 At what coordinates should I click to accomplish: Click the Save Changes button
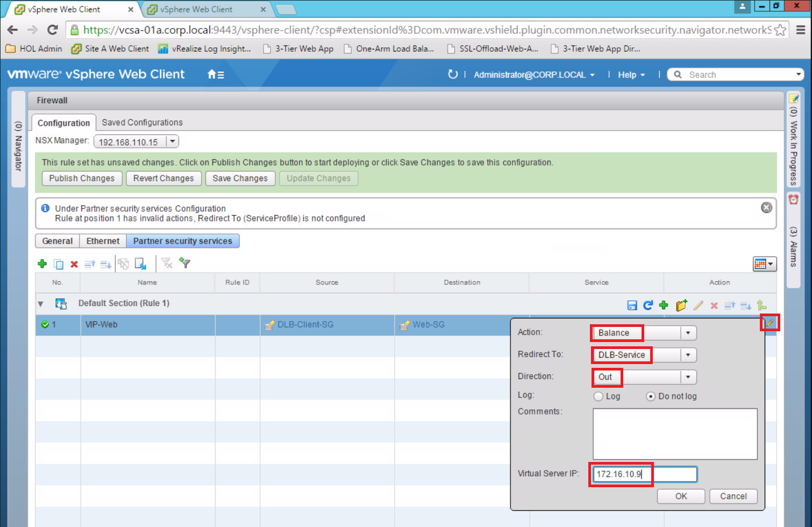[x=240, y=178]
